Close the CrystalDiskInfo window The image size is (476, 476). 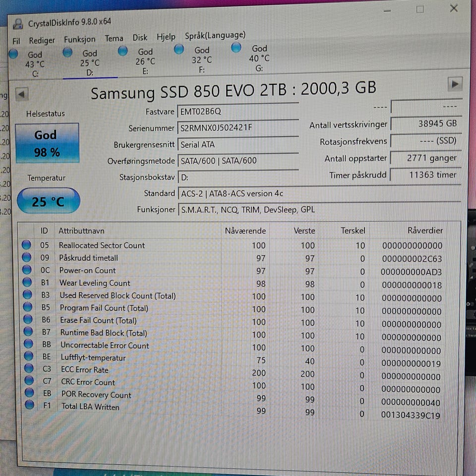click(454, 8)
